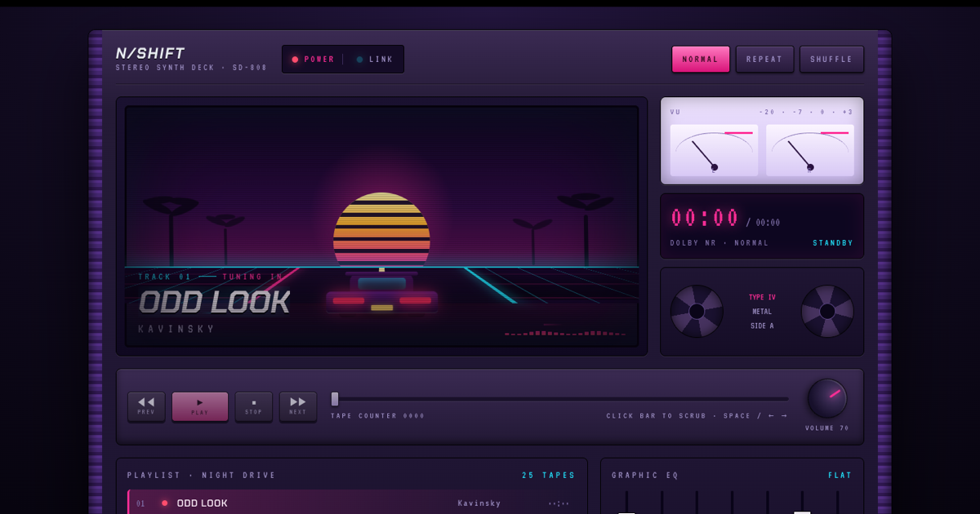Enable REPEAT playback mode

[x=764, y=59]
